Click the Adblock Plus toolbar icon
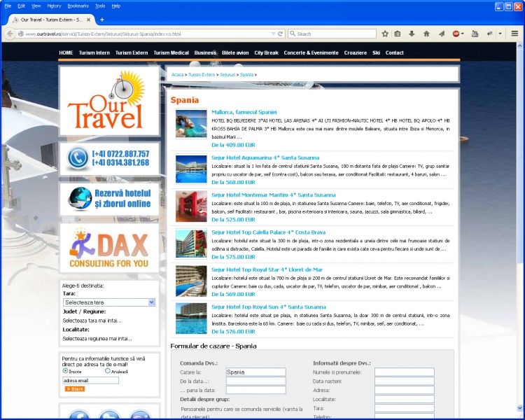Image resolution: width=525 pixels, height=420 pixels. pos(457,34)
